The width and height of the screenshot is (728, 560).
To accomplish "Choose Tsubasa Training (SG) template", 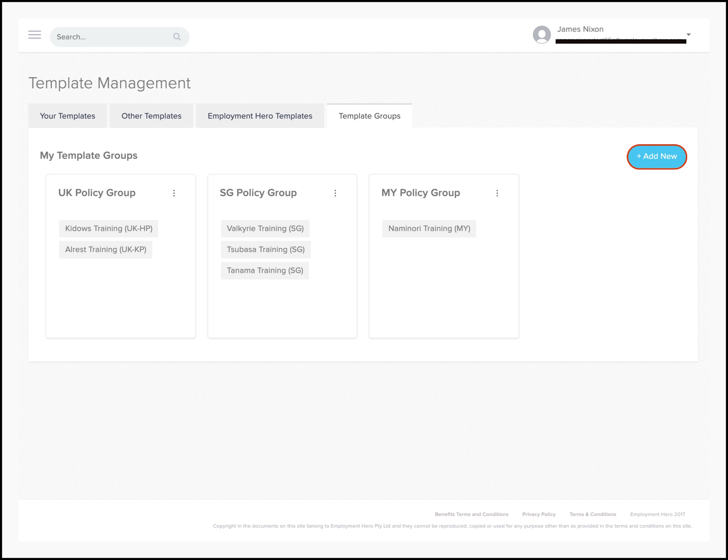I will (x=266, y=250).
